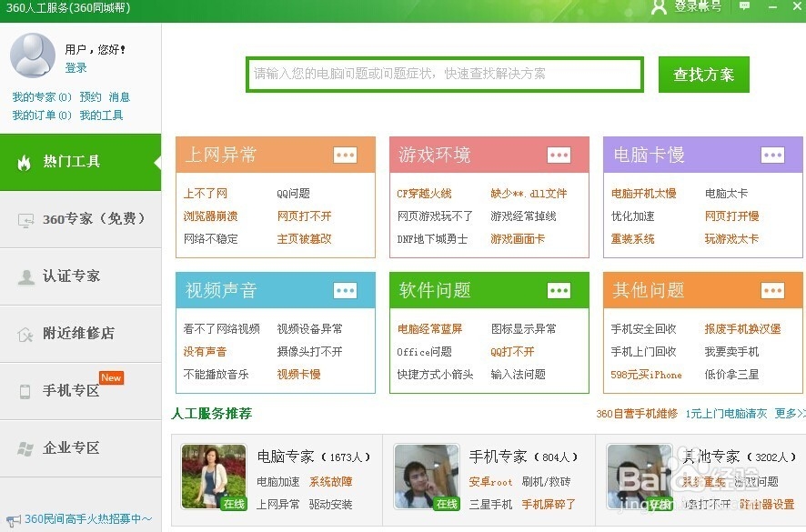806x532 pixels.
Task: Expand more options in 视频声音 card
Action: click(345, 290)
